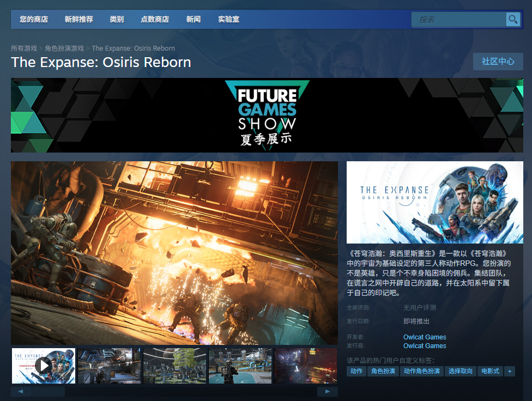The image size is (532, 401).
Task: Select the 动作角色扮演 tag
Action: (x=422, y=371)
